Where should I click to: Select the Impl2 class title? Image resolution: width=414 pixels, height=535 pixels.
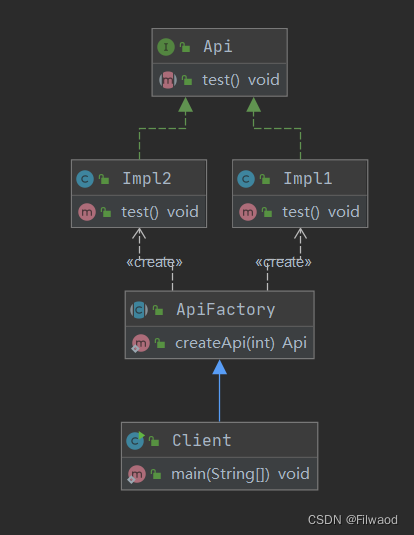(x=147, y=178)
